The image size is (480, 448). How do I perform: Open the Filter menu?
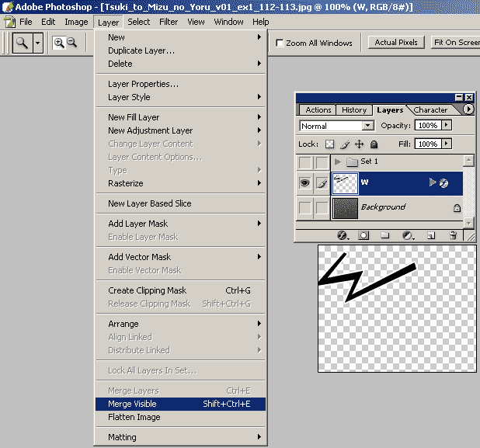[169, 22]
